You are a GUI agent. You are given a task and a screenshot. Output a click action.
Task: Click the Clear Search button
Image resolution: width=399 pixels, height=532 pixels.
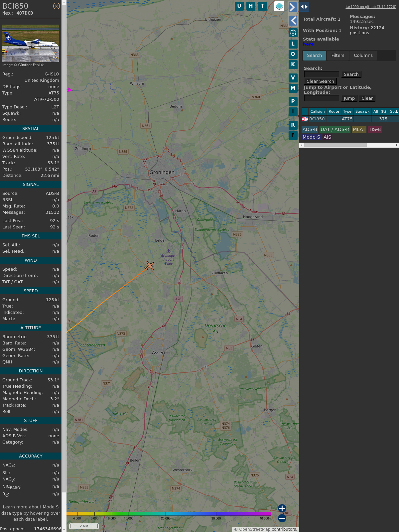320,81
